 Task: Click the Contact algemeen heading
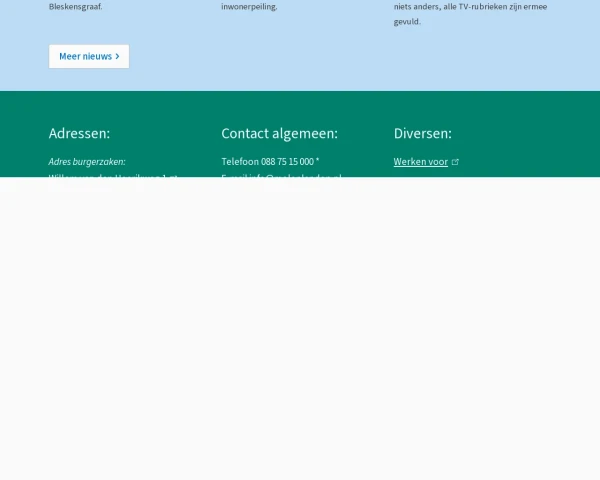279,133
